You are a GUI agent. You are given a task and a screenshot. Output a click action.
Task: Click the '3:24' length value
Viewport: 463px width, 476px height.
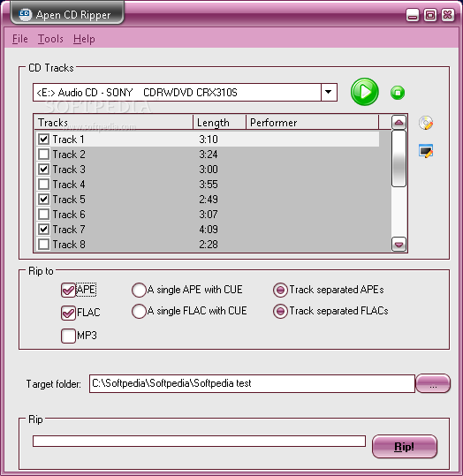click(209, 155)
